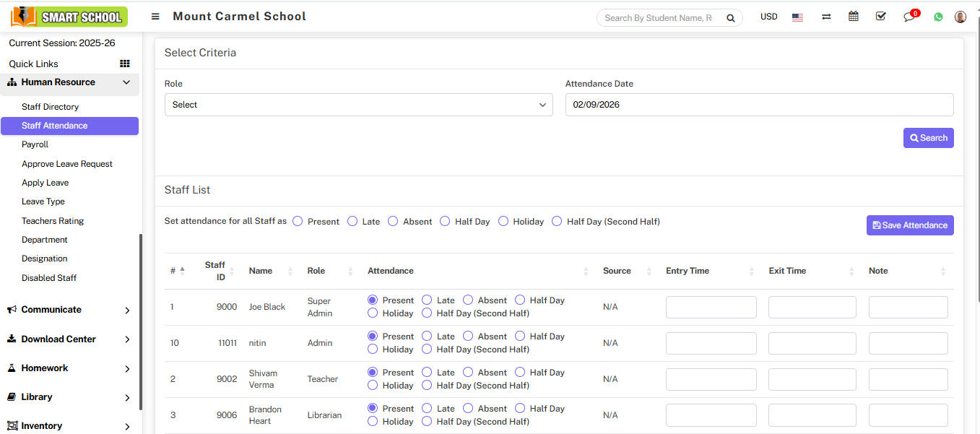Open the US flag language selector
This screenshot has width=980, height=434.
[x=797, y=17]
